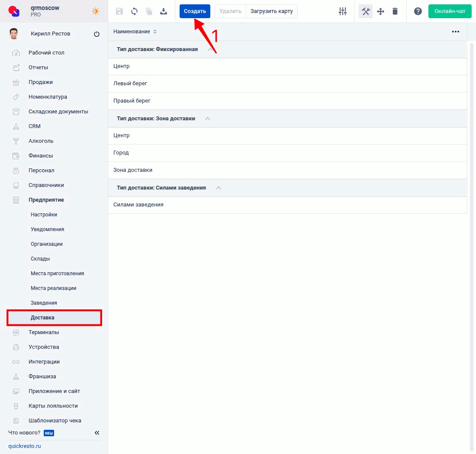Toggle the sun theme switch icon
Screen dimensions: 476x454
(96, 11)
